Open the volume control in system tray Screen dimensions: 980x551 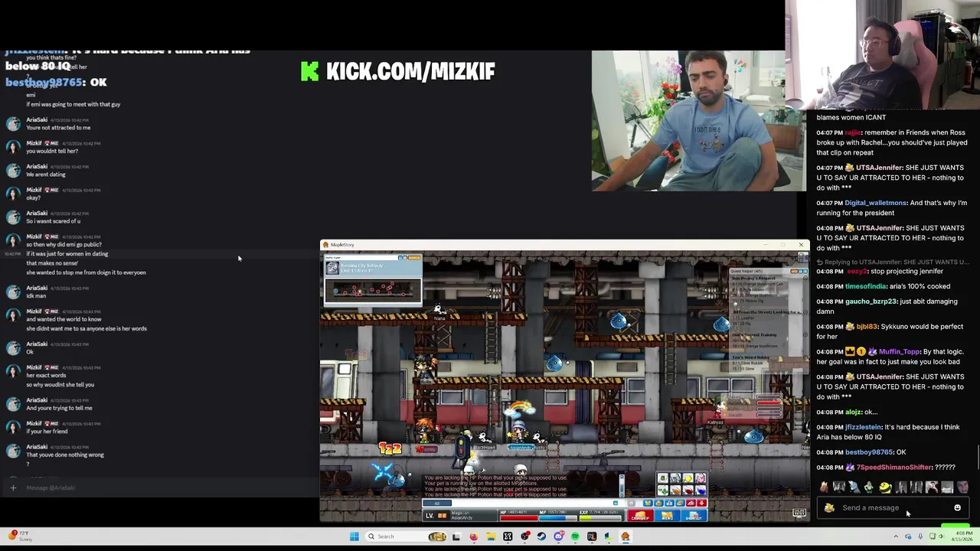tap(941, 536)
